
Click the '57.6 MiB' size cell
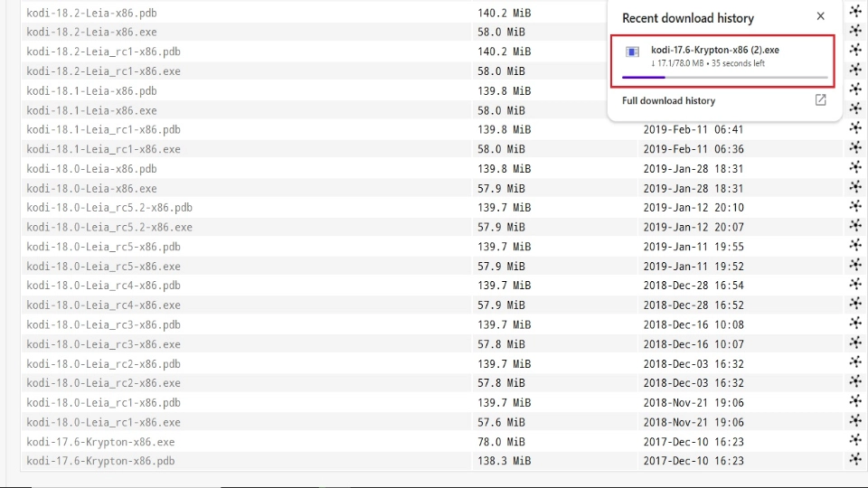[501, 423]
